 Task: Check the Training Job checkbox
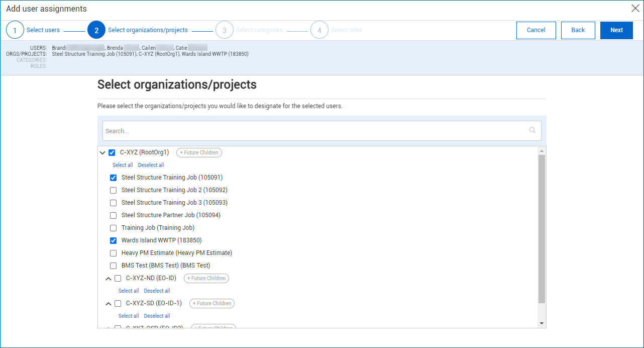coord(113,228)
